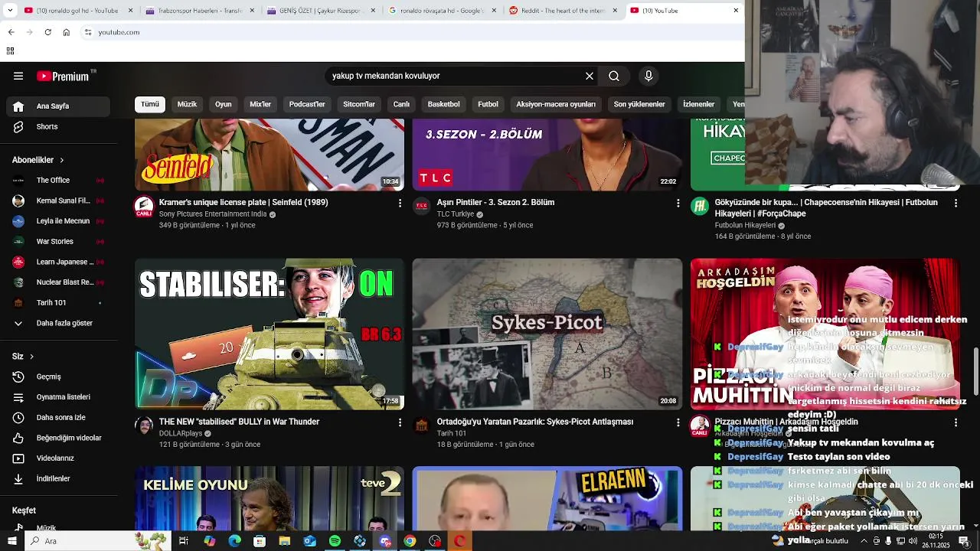
Task: Open the browser apps grid icon
Action: pyautogui.click(x=10, y=51)
